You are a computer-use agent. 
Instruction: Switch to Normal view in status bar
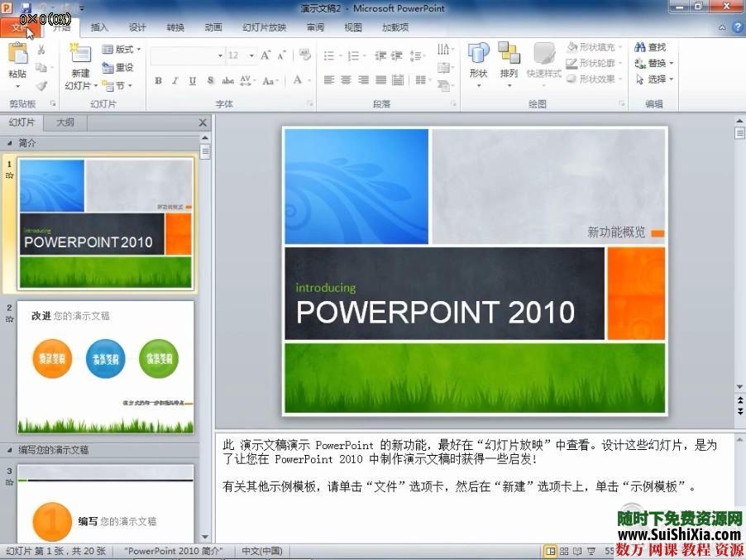[551, 551]
